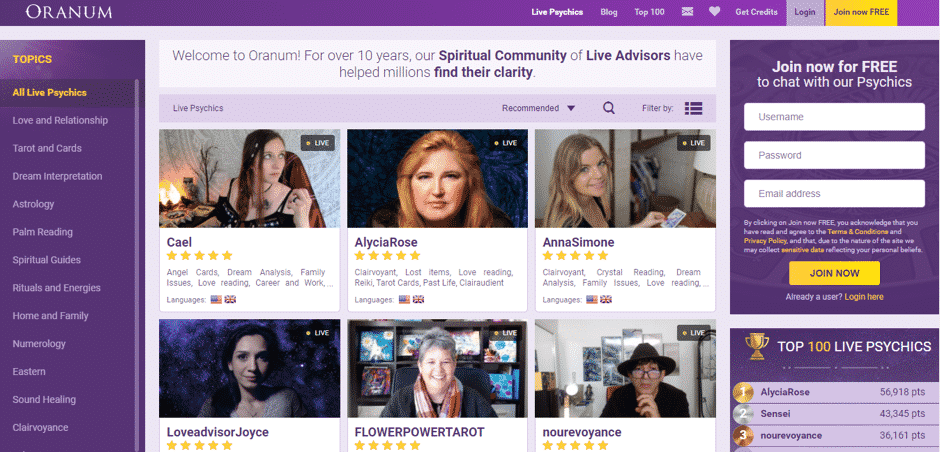Click silver rank 2 medal beside Sensei
Viewport: 940px width, 452px height.
point(743,414)
